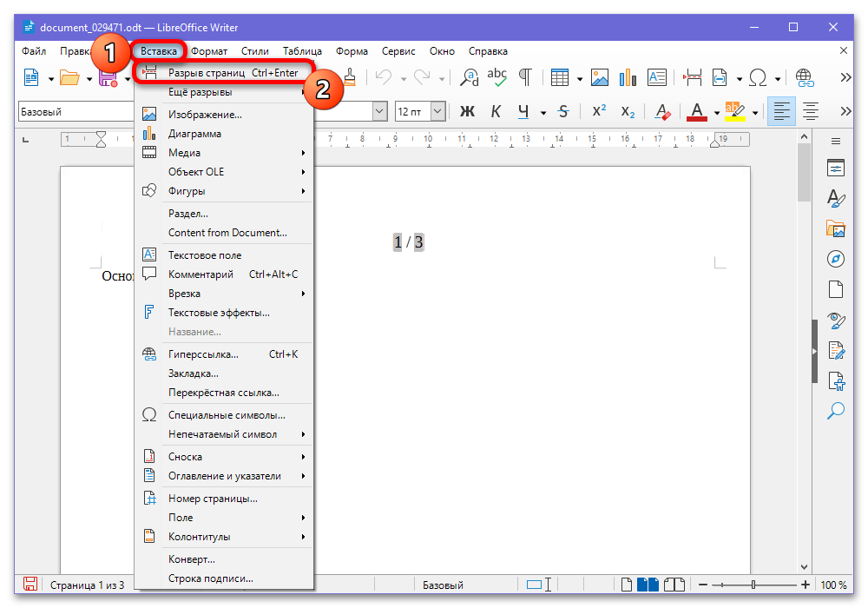Click the zoom out minus button
Viewport: 868px width, 608px height.
[x=703, y=585]
